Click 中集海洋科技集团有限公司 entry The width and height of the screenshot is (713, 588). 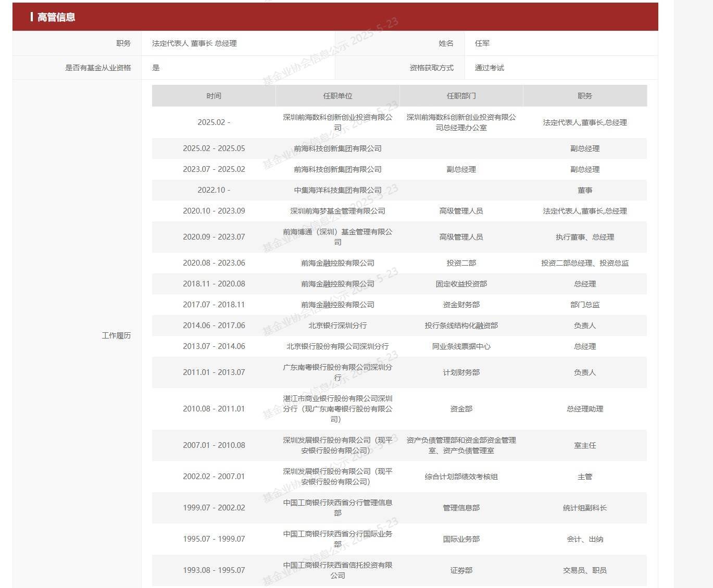point(337,190)
